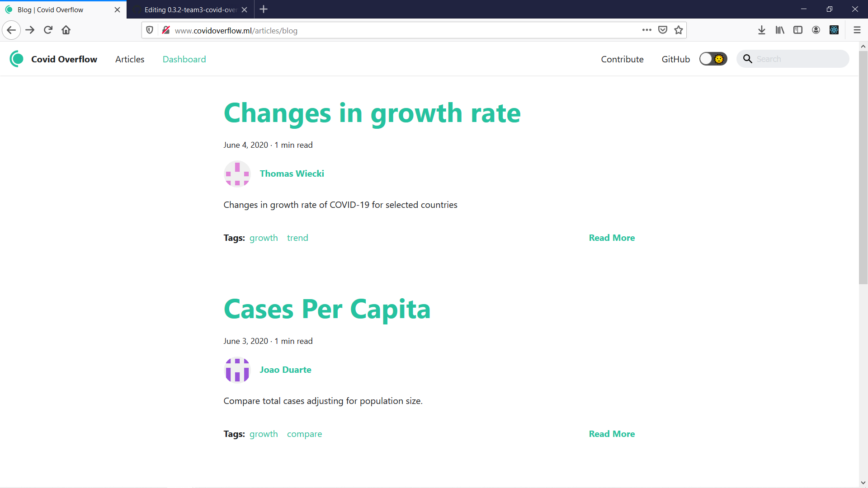Click the vertical scrollbar thumb
Viewport: 868px width, 488px height.
863,167
